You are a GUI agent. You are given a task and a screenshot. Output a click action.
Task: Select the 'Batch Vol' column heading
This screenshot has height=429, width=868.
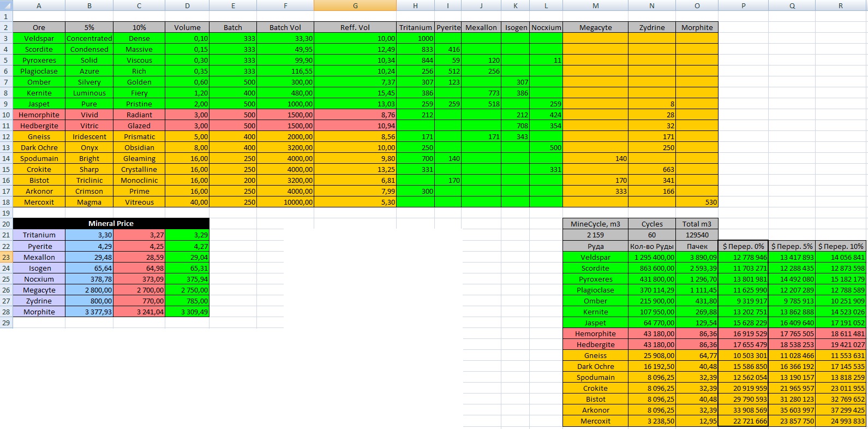285,27
